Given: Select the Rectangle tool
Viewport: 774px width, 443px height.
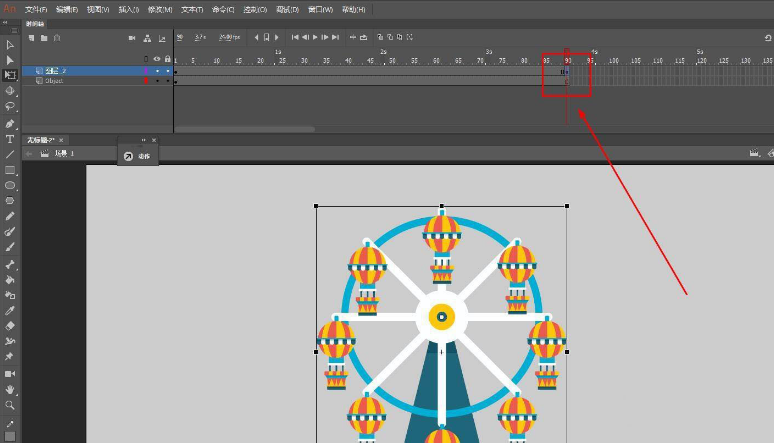Looking at the screenshot, I should point(10,170).
